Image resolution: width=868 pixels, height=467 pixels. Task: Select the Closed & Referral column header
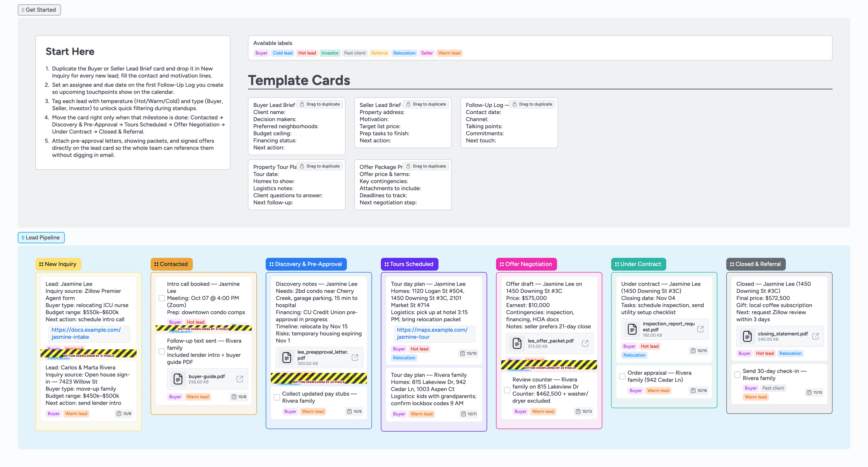(756, 264)
